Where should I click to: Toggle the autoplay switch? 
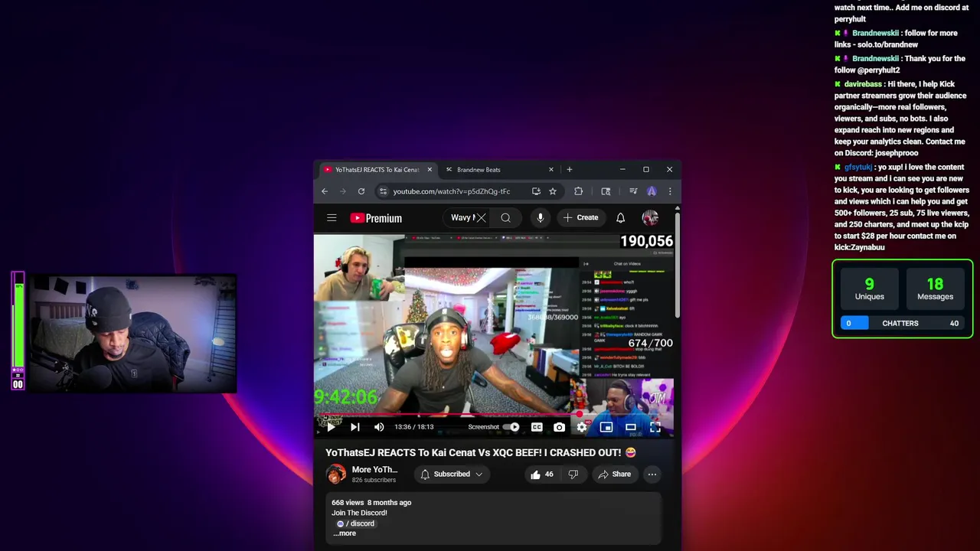pos(511,427)
